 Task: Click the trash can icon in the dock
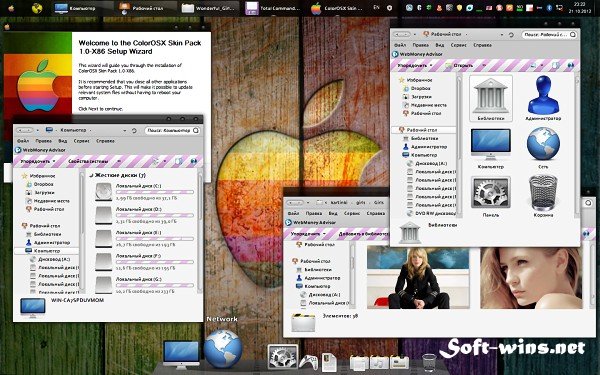pyautogui.click(x=429, y=362)
